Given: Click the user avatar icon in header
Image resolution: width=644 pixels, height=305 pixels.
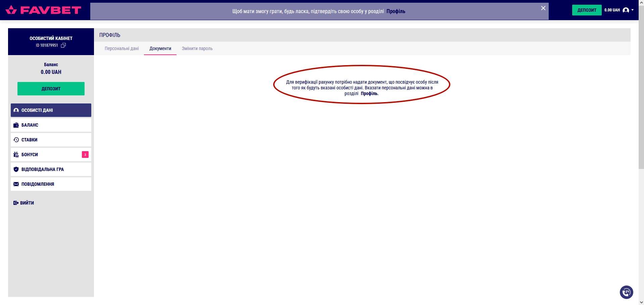Looking at the screenshot, I should coord(626,10).
